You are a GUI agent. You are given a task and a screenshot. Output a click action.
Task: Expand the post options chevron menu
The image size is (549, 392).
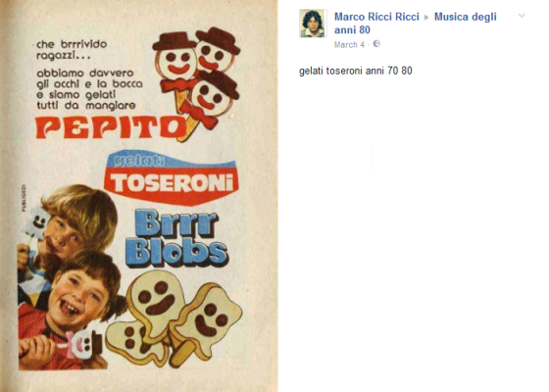click(522, 16)
